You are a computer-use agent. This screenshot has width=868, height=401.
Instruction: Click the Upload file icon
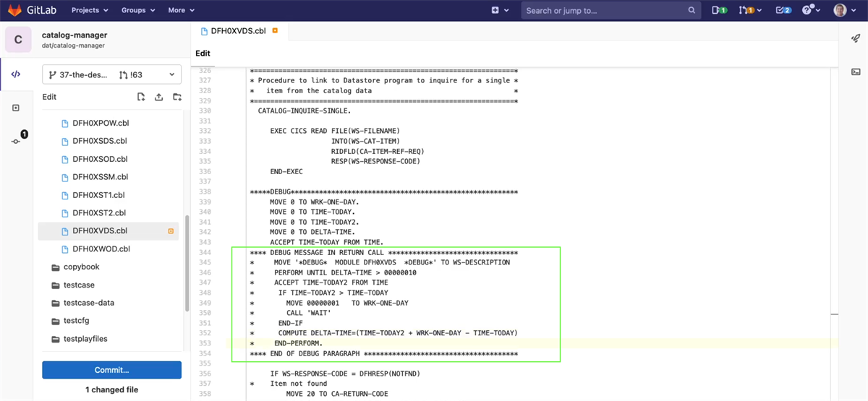[x=158, y=97]
